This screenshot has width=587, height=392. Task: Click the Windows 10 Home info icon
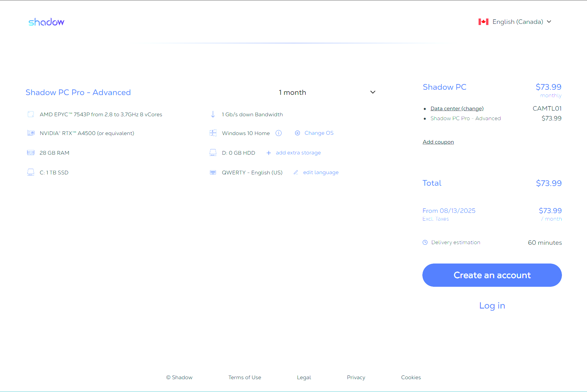coord(279,133)
